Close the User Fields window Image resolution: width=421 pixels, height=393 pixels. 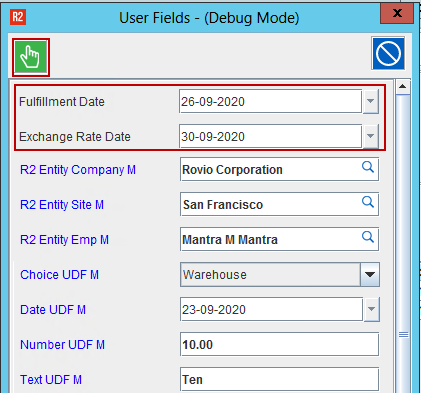pyautogui.click(x=397, y=13)
